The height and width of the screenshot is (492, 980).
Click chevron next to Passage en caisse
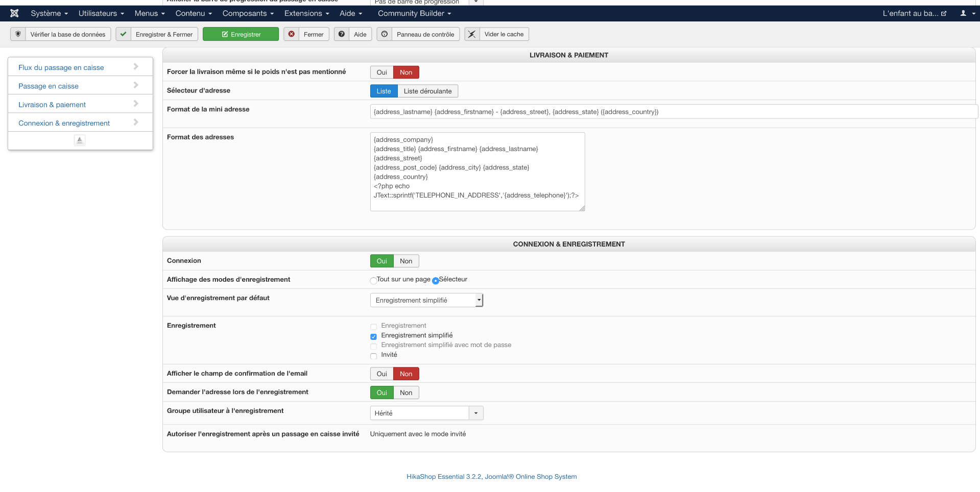[136, 85]
